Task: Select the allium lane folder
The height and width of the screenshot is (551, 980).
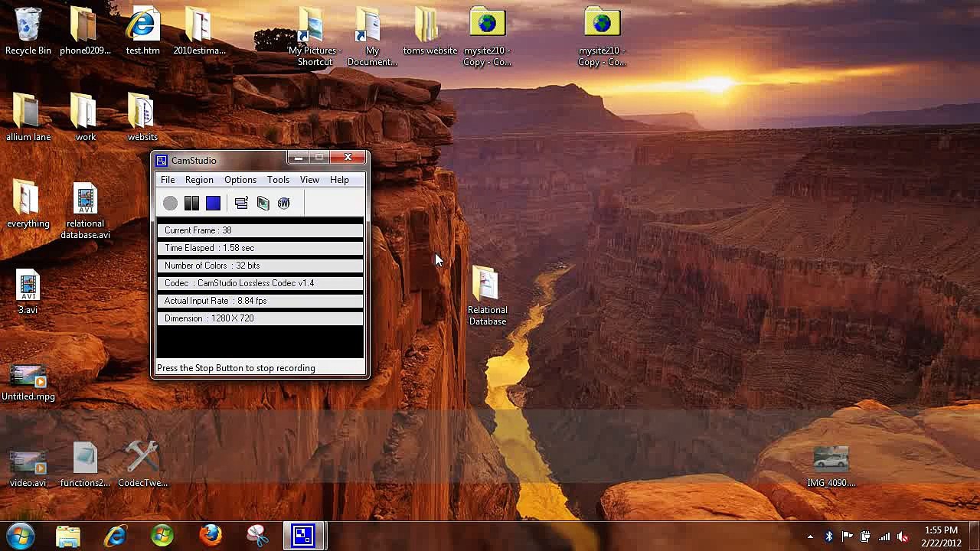Action: pyautogui.click(x=28, y=118)
